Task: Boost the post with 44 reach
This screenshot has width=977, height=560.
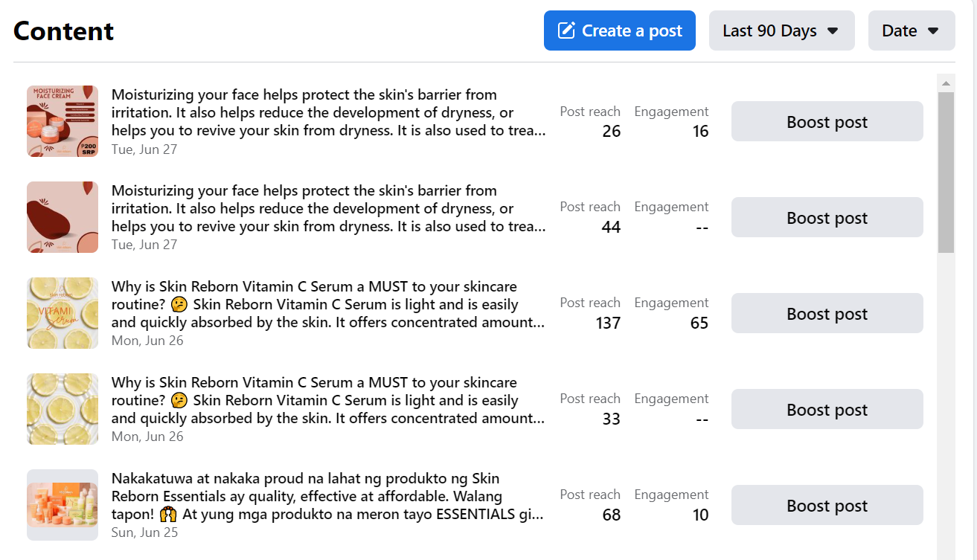Action: (827, 217)
